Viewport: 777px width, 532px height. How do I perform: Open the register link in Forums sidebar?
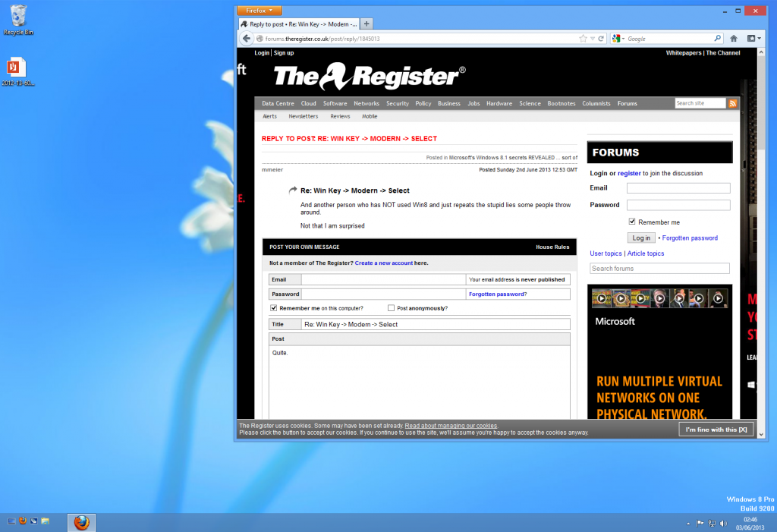click(629, 173)
